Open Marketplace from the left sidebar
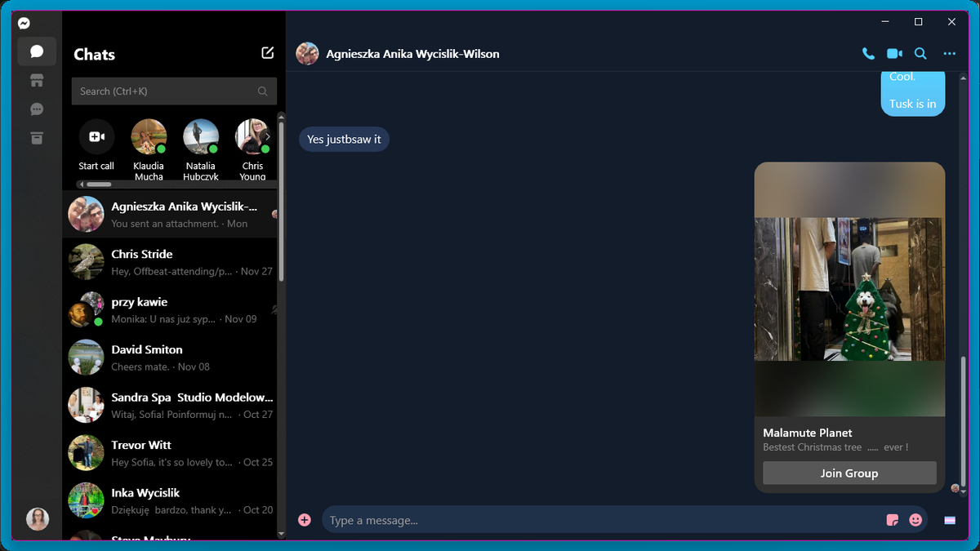 coord(37,80)
